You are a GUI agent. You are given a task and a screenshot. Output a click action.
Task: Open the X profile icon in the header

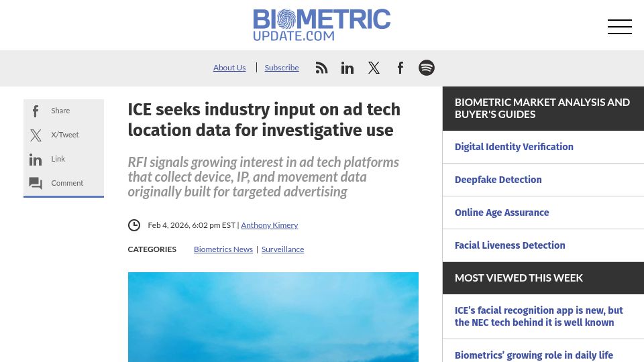tap(374, 68)
